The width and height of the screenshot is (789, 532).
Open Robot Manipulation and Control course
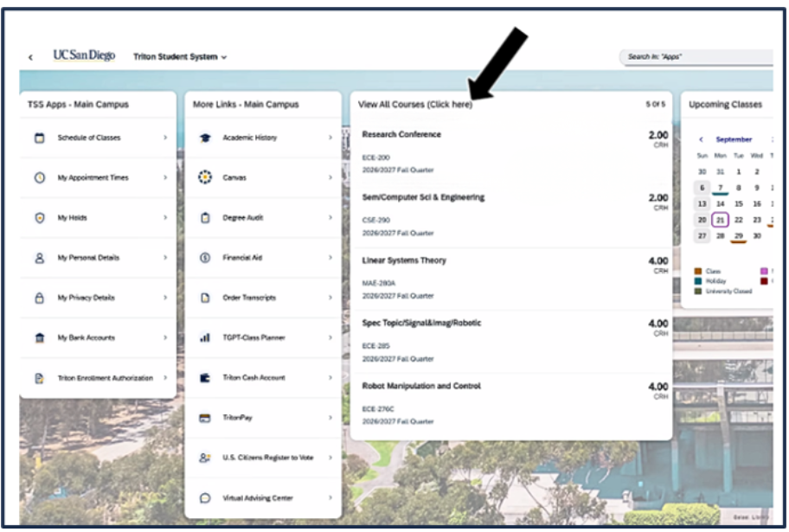(x=512, y=404)
